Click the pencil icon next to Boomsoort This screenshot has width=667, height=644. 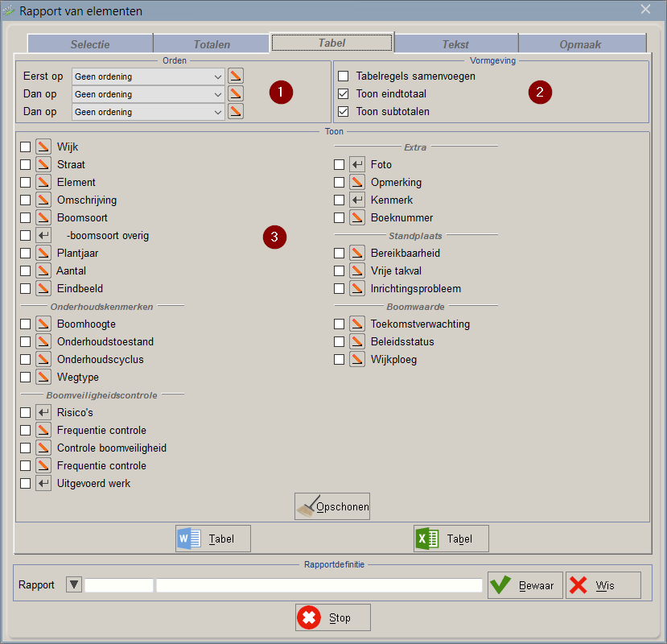coord(43,217)
